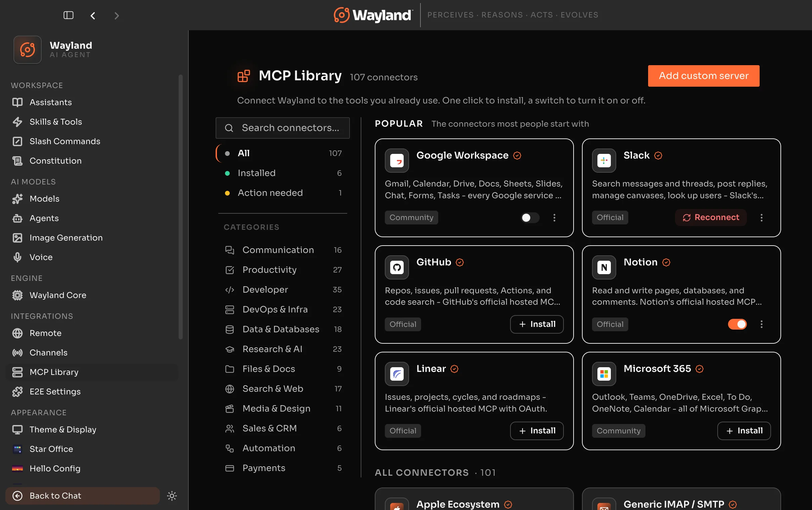Click the Linear app icon
This screenshot has height=510, width=812.
(397, 374)
